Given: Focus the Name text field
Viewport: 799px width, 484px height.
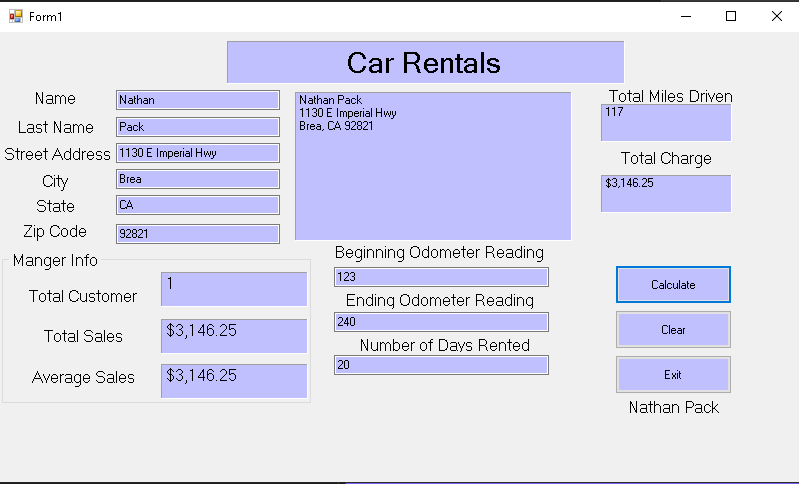Looking at the screenshot, I should tap(197, 100).
